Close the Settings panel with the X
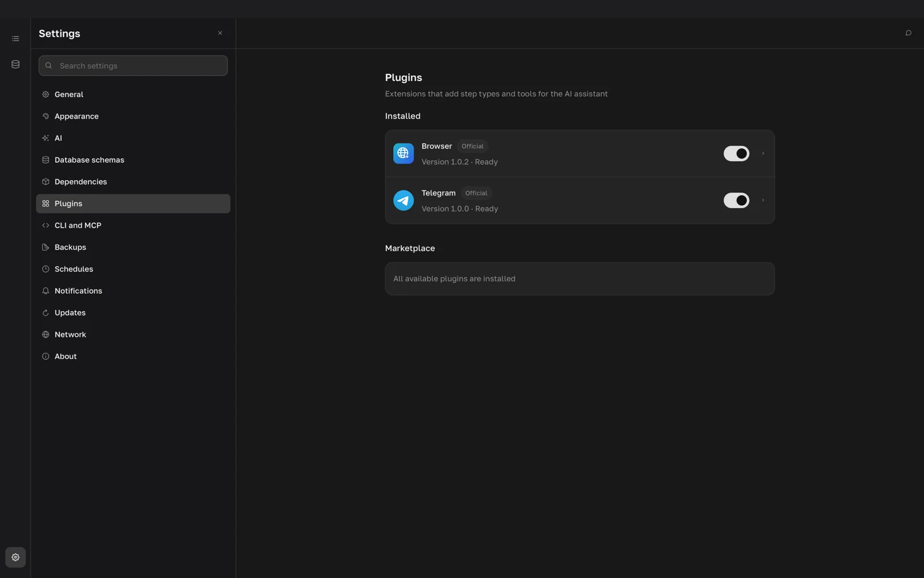Image resolution: width=924 pixels, height=578 pixels. point(220,33)
